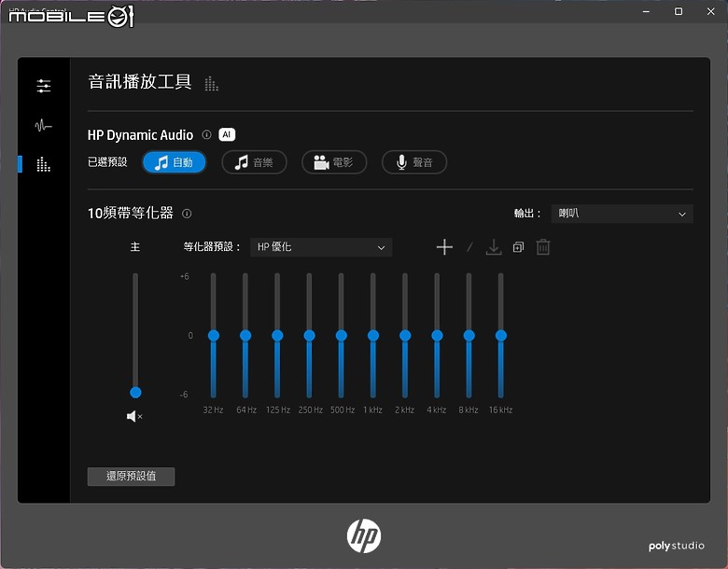The image size is (728, 569).
Task: Click the 2 kHz band slider handle
Action: [405, 336]
